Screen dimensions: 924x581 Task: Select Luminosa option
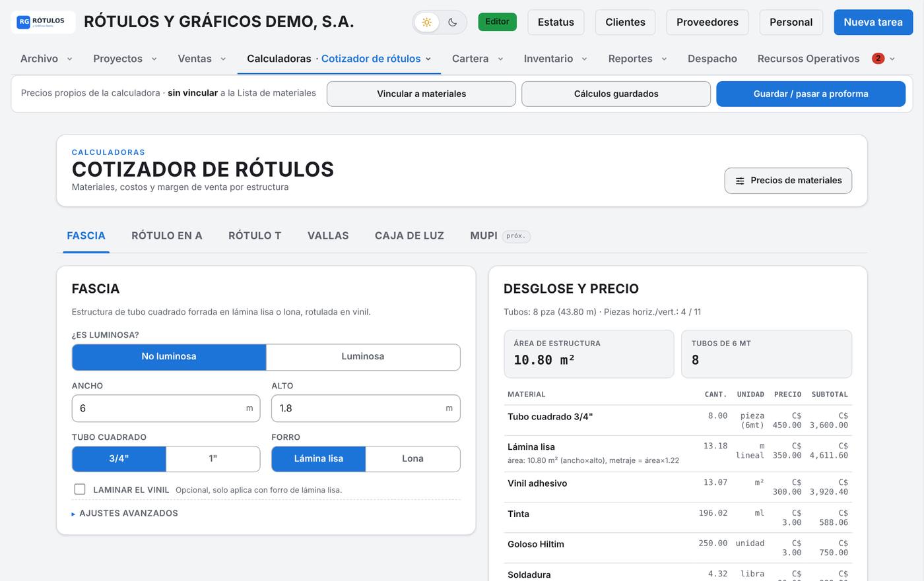(363, 357)
